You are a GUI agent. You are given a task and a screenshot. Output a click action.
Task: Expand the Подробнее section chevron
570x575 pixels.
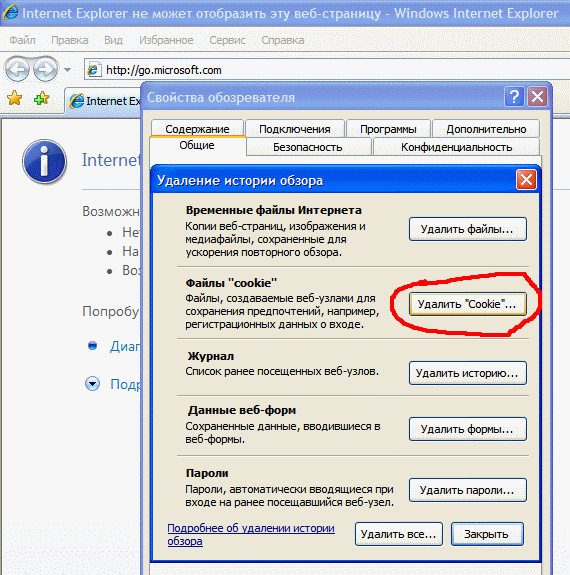92,384
